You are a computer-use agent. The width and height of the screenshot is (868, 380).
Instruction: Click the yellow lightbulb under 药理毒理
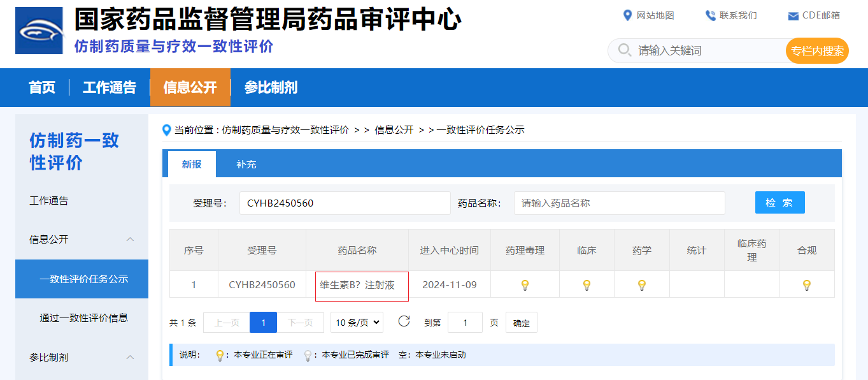tap(525, 284)
